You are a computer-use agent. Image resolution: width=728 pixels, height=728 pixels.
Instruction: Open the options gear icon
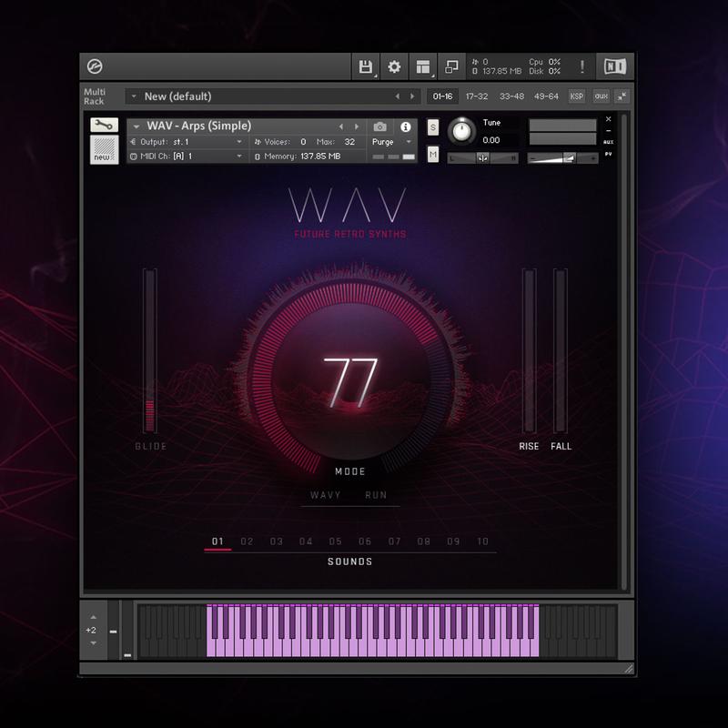394,66
